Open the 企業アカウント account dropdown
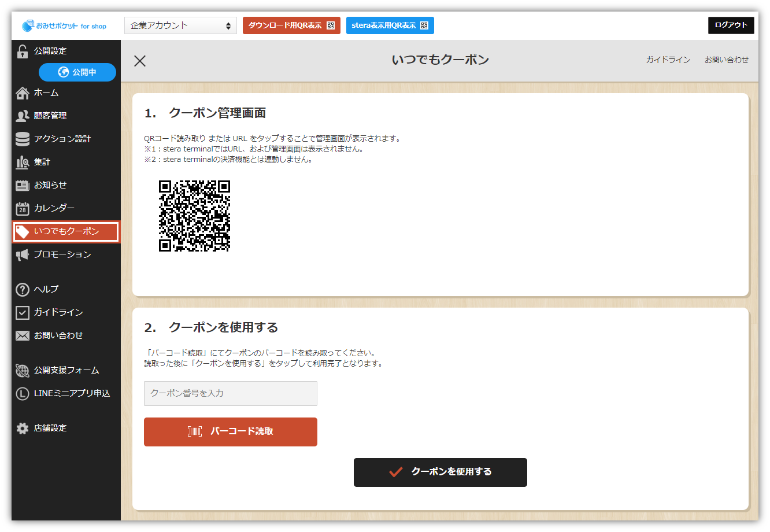770x532 pixels. [180, 25]
